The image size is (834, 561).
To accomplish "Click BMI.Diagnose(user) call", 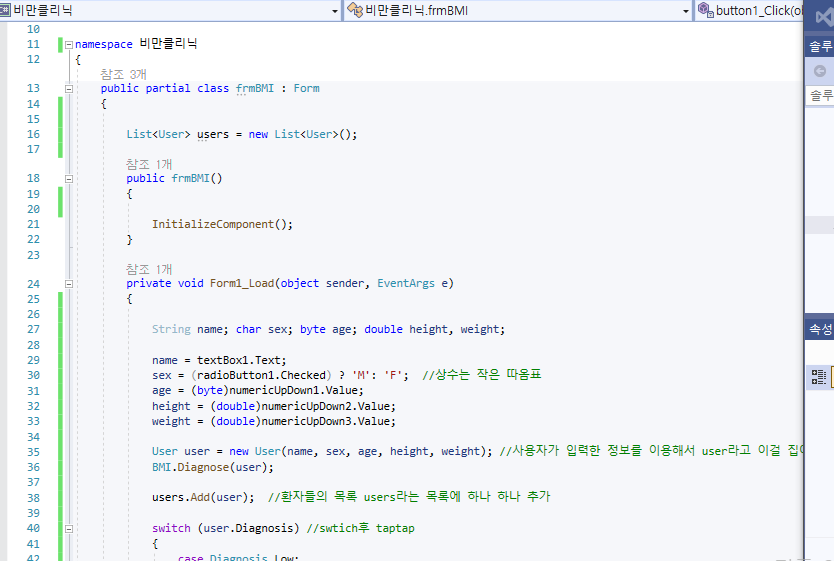I will click(x=213, y=467).
